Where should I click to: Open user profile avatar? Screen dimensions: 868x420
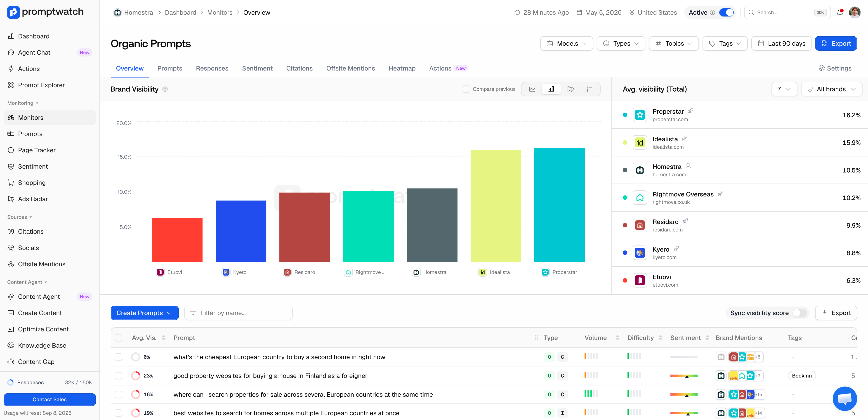click(x=854, y=12)
